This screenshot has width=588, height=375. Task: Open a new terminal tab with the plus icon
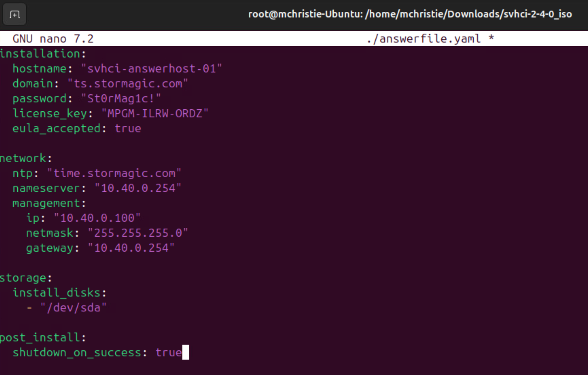pos(14,14)
